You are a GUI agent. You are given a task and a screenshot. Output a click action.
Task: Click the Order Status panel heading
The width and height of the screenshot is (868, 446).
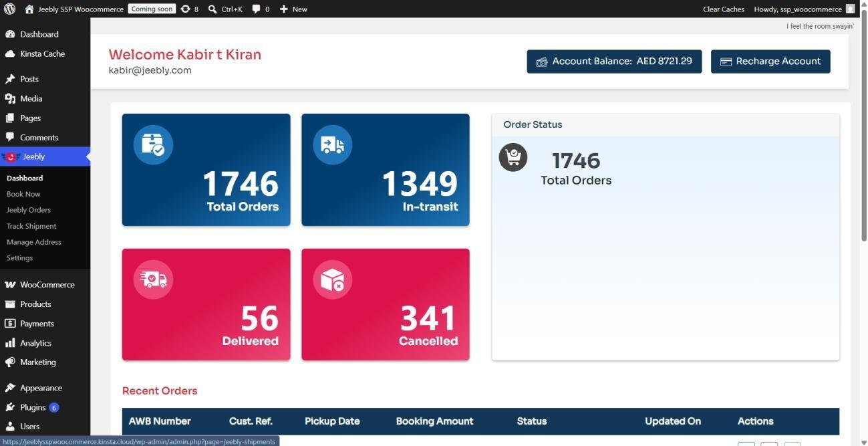[533, 125]
